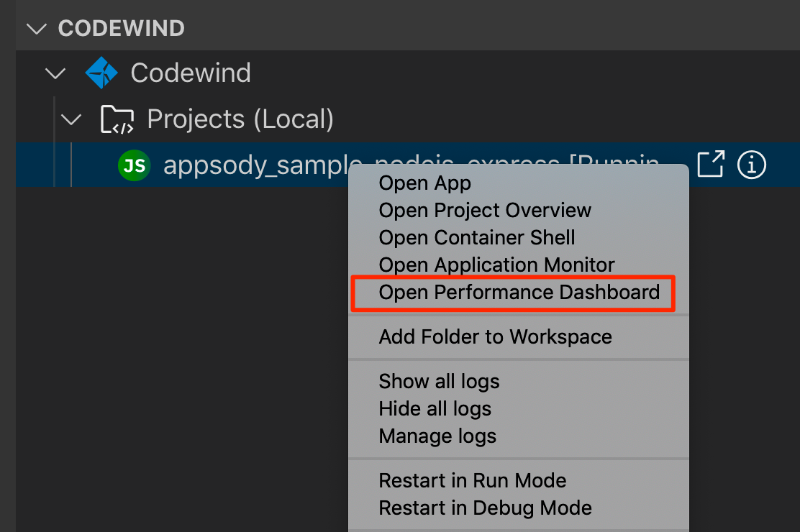Click the Codewind tree label text
This screenshot has height=532, width=800.
tap(191, 73)
